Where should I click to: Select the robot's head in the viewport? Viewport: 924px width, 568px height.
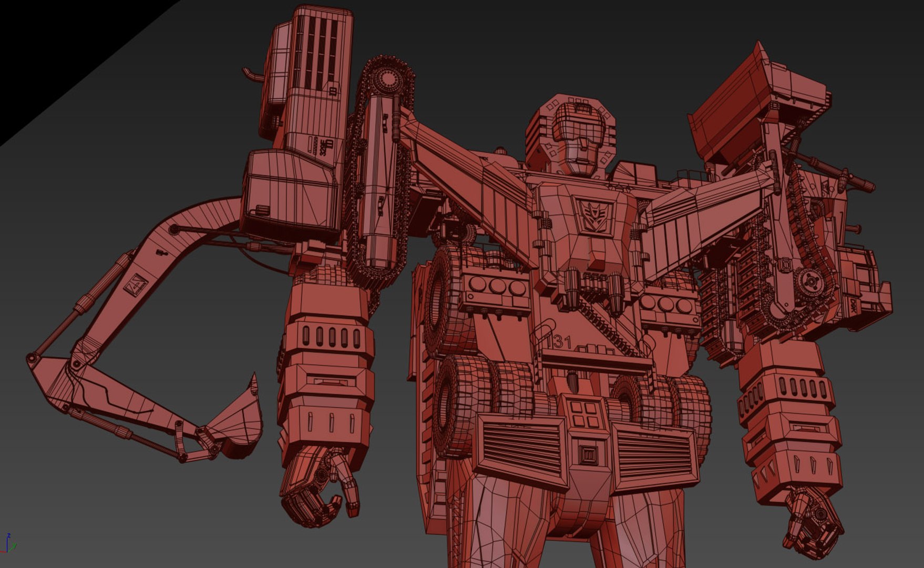point(571,135)
